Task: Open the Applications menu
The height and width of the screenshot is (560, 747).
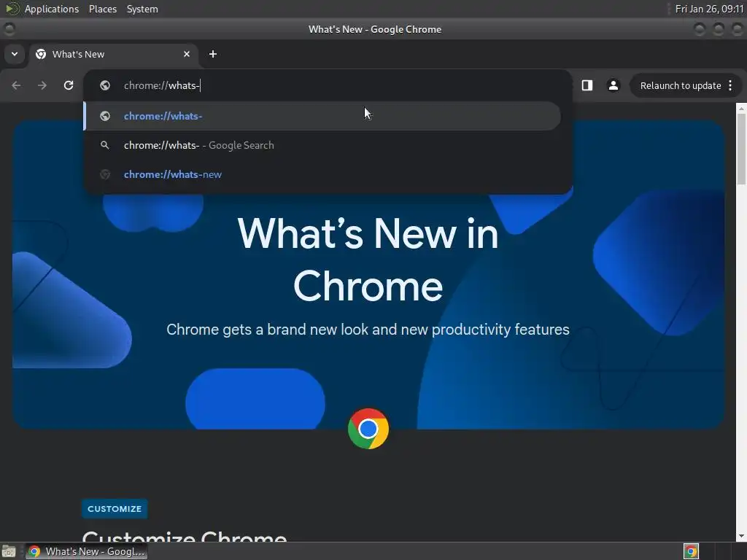Action: (52, 9)
